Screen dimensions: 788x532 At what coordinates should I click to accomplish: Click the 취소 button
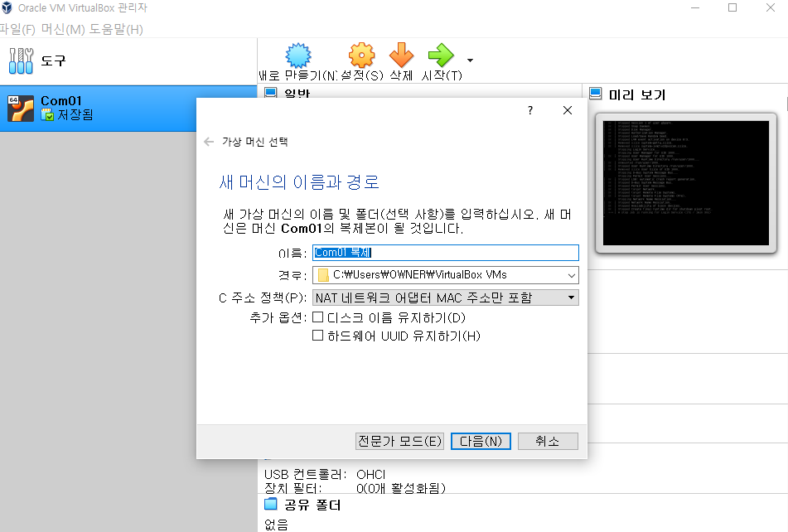point(548,441)
